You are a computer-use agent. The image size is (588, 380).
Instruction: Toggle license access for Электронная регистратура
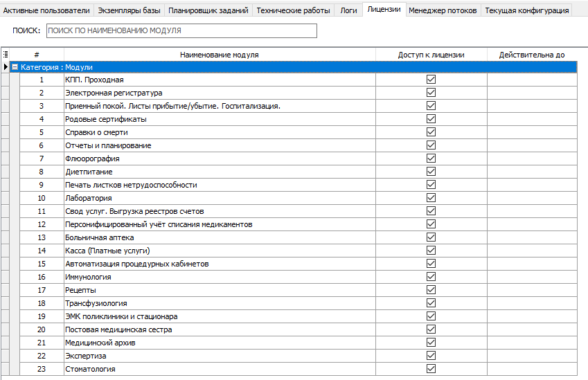click(x=431, y=93)
